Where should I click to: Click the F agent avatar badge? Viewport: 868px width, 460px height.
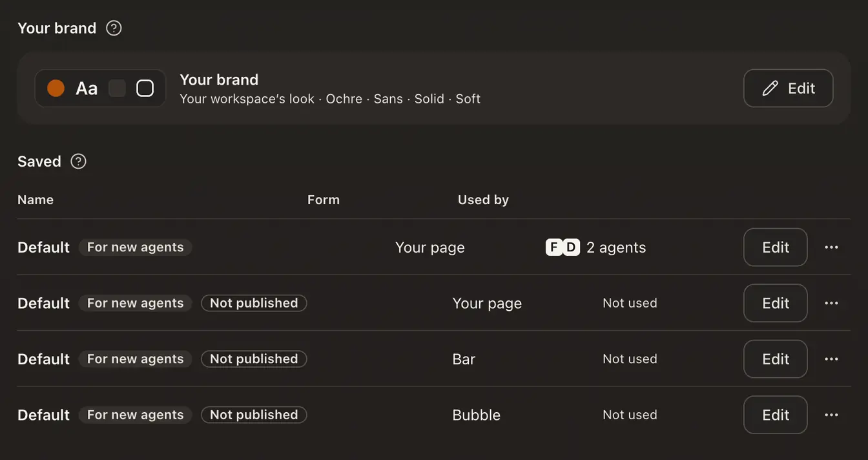point(554,247)
